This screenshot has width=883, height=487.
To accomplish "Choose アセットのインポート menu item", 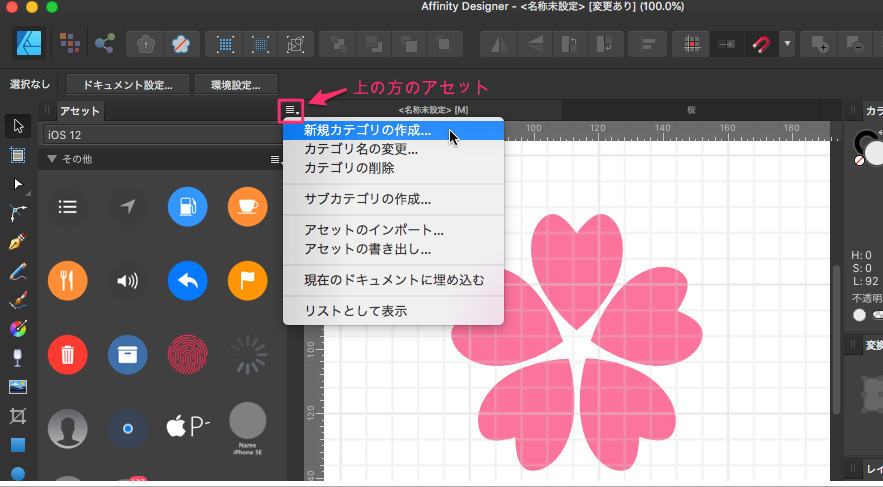I will pyautogui.click(x=373, y=230).
